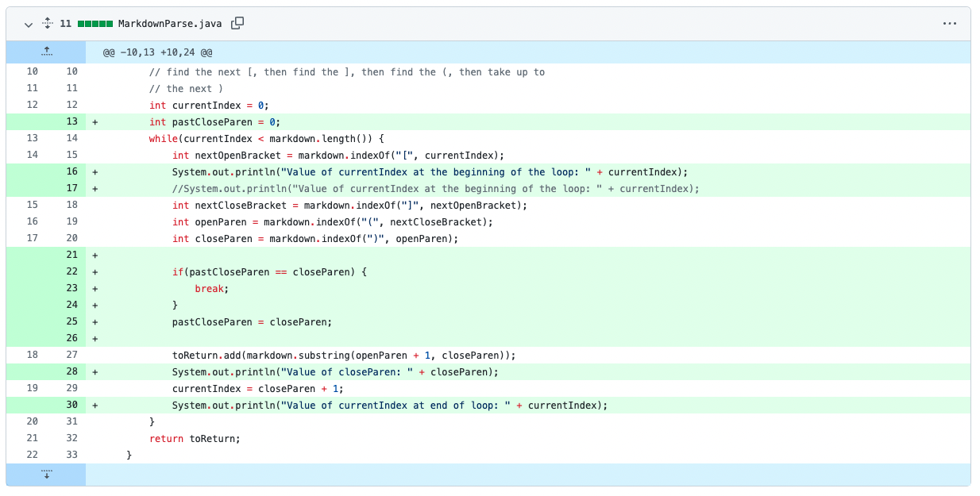The height and width of the screenshot is (496, 980).
Task: Select new line number 25
Action: (x=71, y=322)
